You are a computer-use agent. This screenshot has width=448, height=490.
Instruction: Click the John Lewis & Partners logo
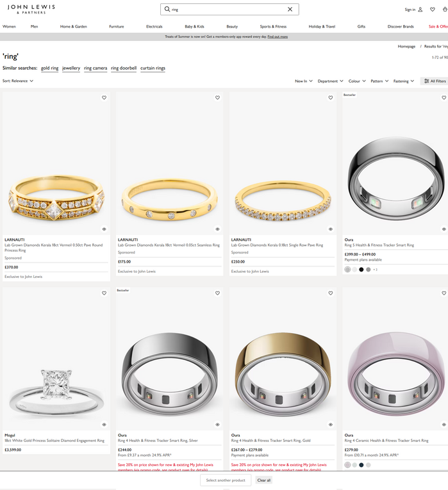tap(31, 9)
